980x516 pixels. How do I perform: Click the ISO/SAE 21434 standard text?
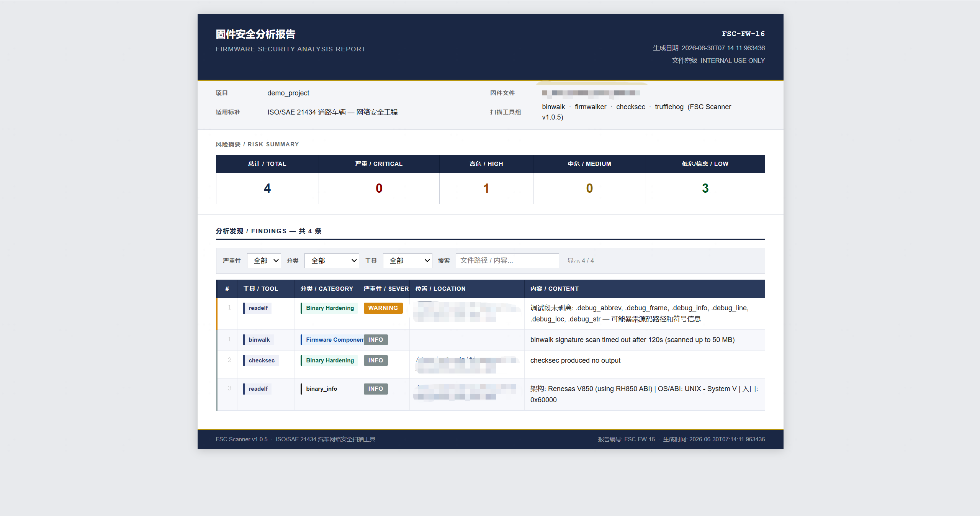(332, 112)
